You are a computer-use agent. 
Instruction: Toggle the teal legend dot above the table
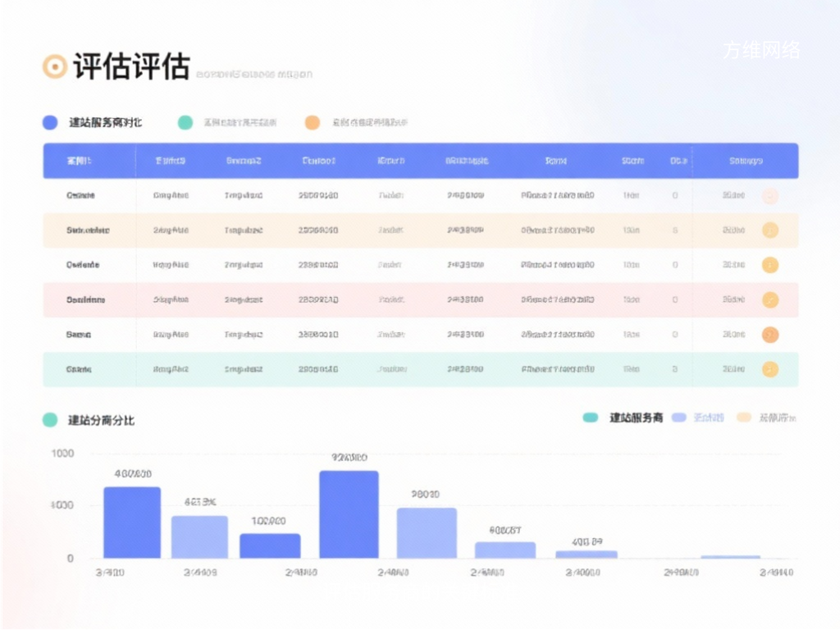pos(185,121)
